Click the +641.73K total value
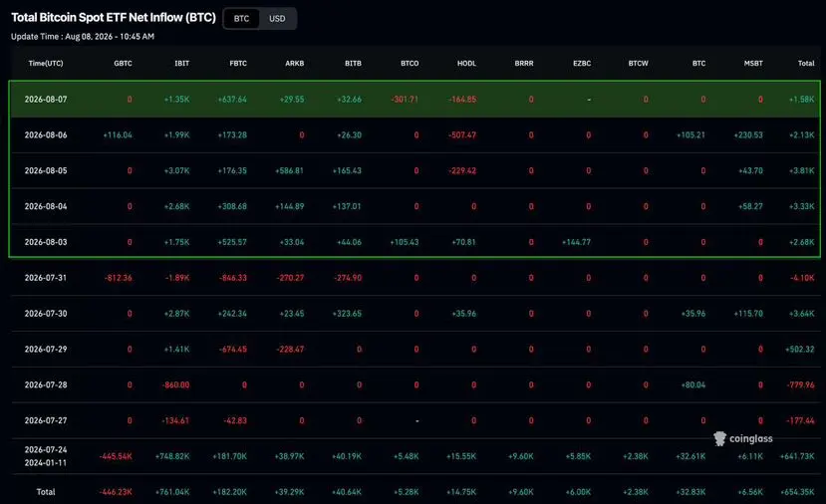Image resolution: width=826 pixels, height=504 pixels. click(x=797, y=456)
